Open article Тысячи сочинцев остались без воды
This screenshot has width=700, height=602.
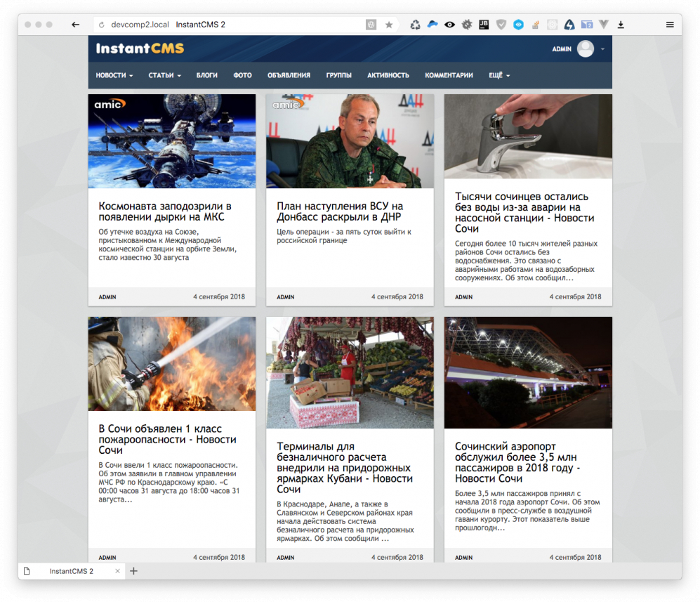coord(524,213)
